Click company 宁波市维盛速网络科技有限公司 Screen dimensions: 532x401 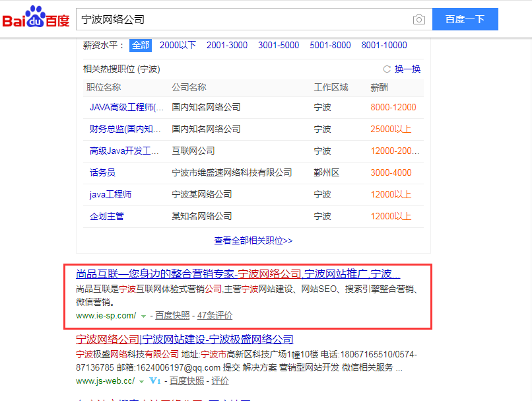click(232, 172)
